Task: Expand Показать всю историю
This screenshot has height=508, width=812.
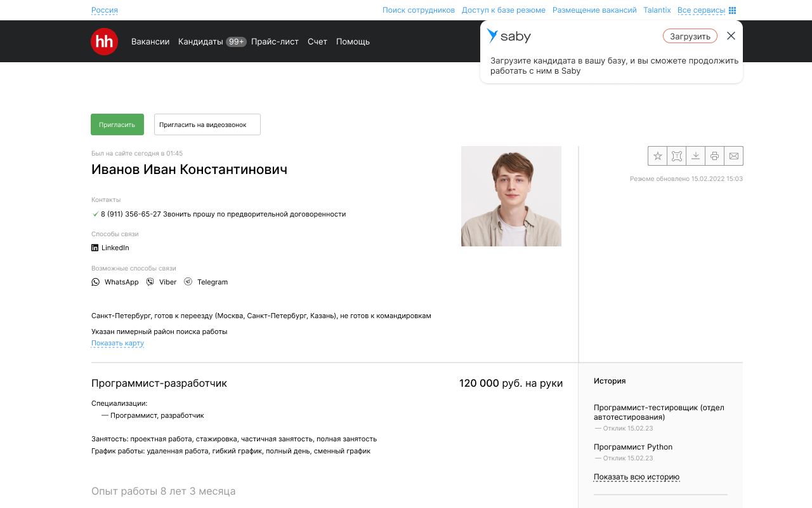Action: coord(636,477)
